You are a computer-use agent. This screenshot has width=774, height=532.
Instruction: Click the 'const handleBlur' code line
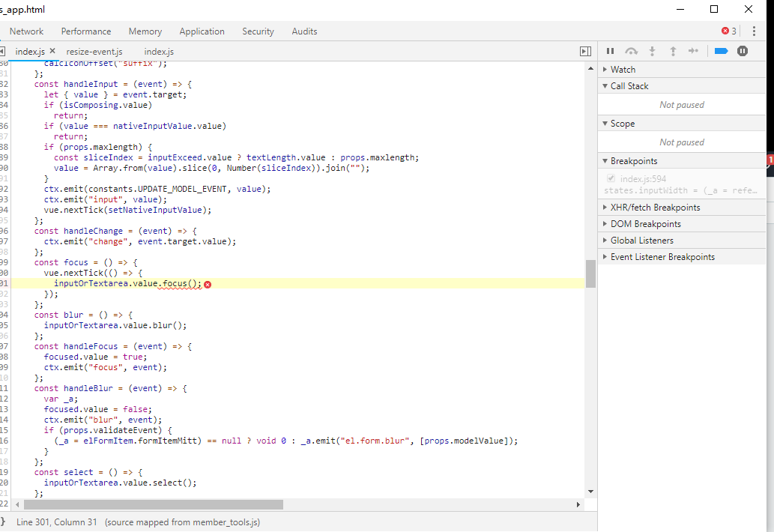point(111,388)
